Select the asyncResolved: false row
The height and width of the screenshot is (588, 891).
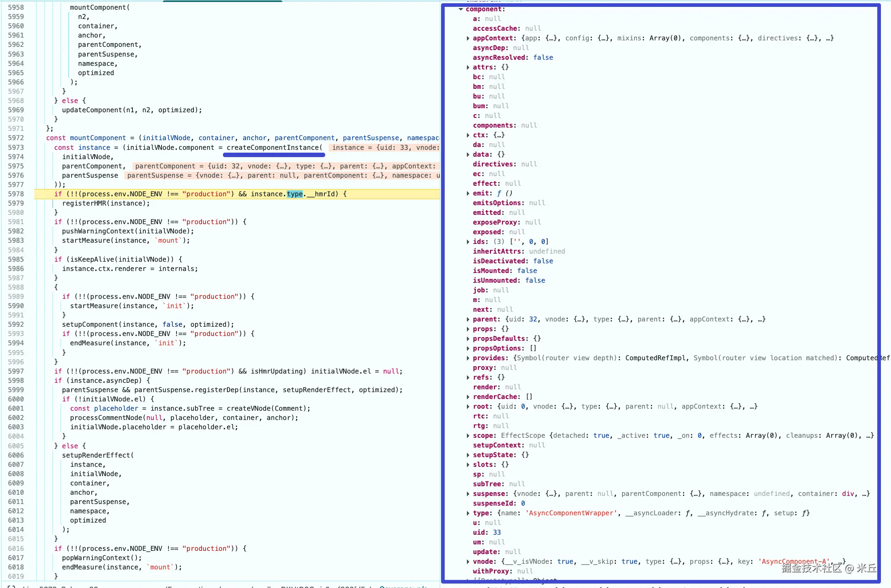(513, 58)
